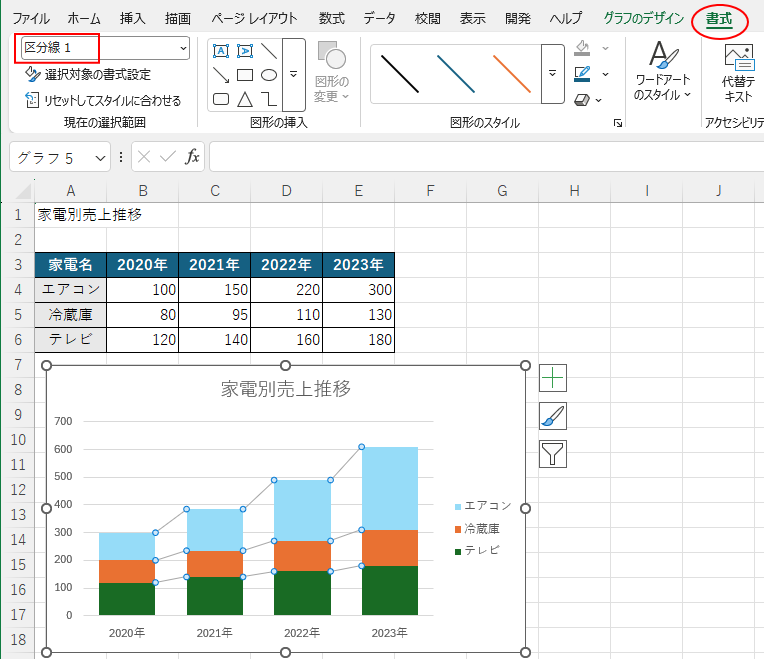Screen dimensions: 764x659
Task: Select the oval shape
Action: pos(268,75)
